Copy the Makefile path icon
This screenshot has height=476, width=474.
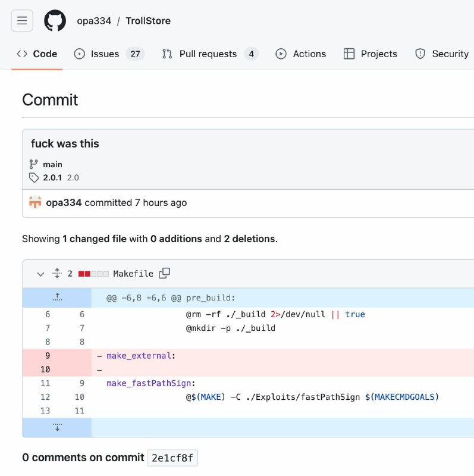[x=165, y=273]
